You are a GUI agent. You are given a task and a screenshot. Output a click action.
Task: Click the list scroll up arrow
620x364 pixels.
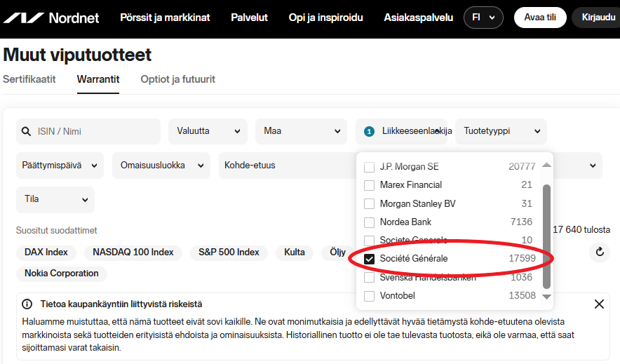tap(546, 166)
